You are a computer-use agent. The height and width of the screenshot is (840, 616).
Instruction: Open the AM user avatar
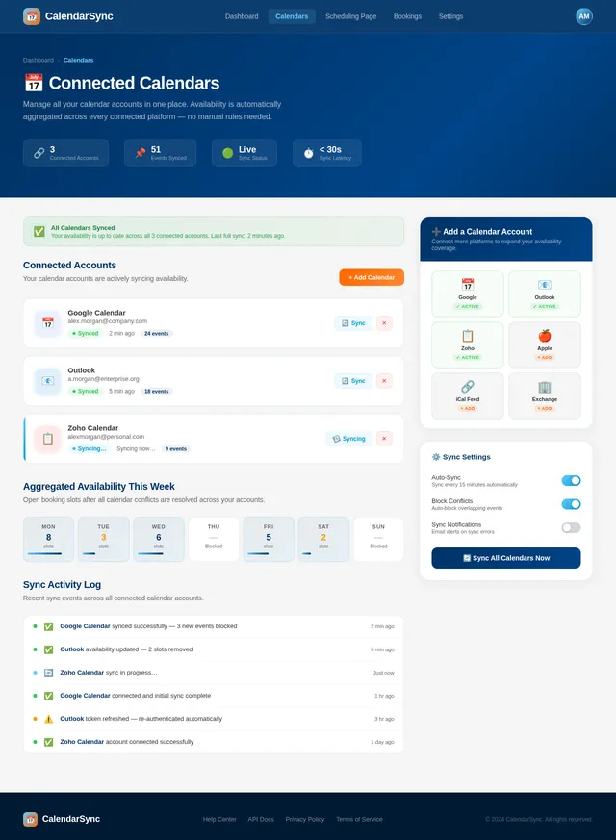[x=584, y=16]
